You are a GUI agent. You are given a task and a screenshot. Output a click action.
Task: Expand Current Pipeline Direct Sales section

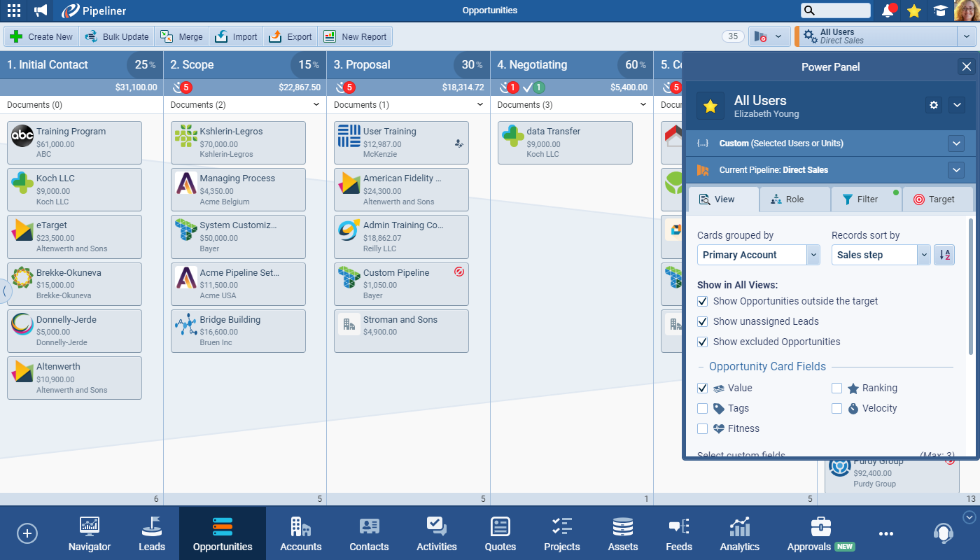pyautogui.click(x=956, y=170)
